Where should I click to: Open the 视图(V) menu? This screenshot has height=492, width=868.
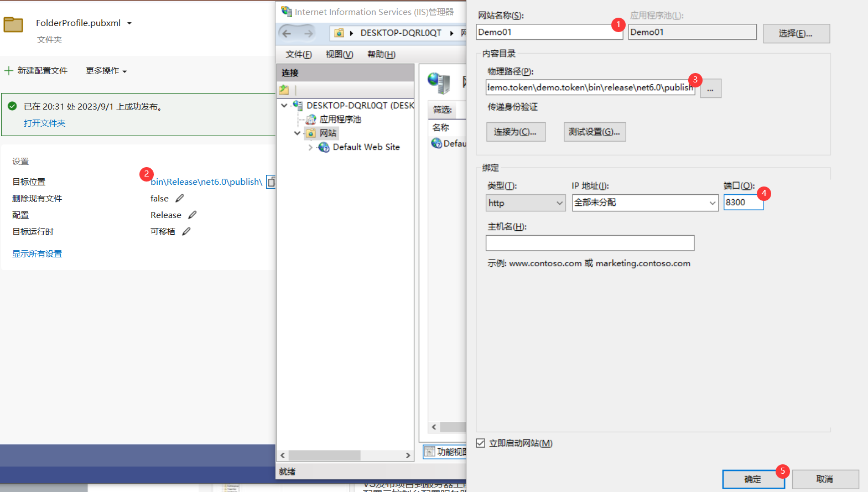(340, 54)
